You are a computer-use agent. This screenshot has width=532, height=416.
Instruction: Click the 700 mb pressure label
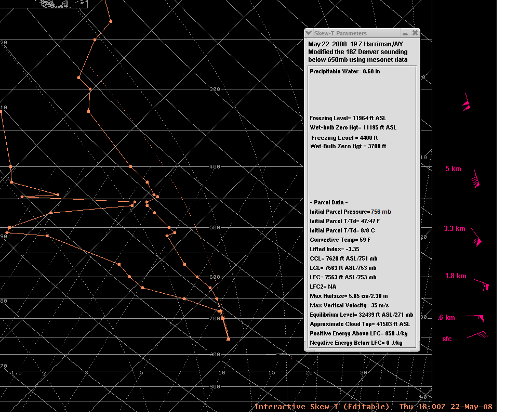pyautogui.click(x=215, y=319)
